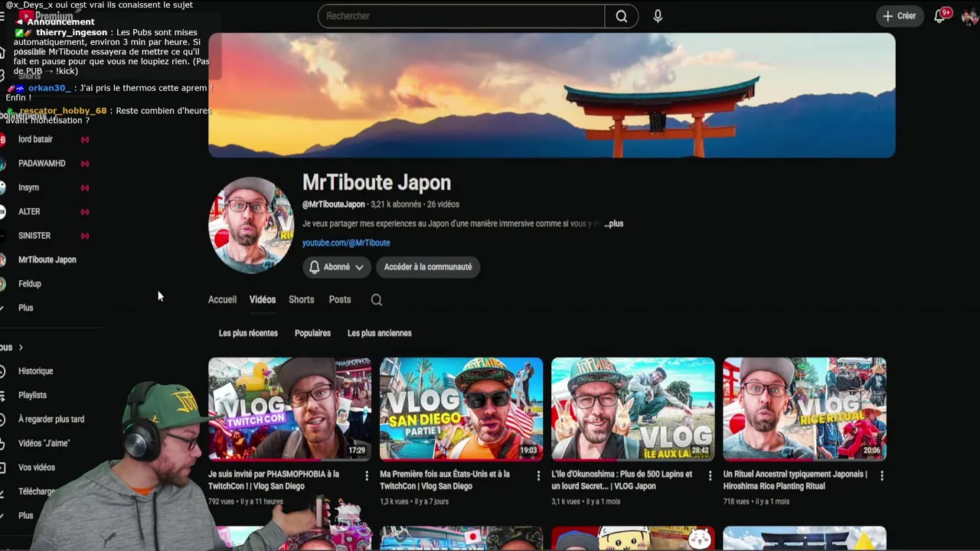Open the Vlog Twitch Con video thumbnail
980x551 pixels.
pyautogui.click(x=290, y=409)
